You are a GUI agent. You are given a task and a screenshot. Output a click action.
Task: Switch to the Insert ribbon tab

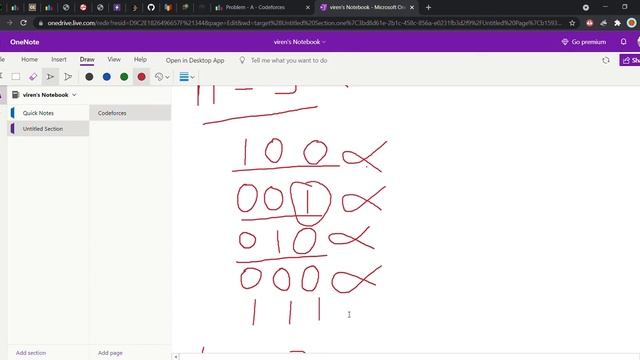coord(59,60)
